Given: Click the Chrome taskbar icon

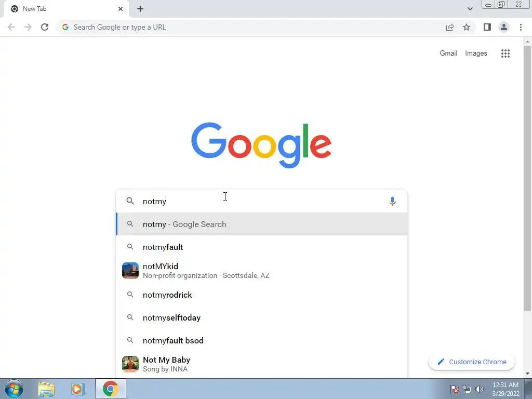Looking at the screenshot, I should point(110,389).
